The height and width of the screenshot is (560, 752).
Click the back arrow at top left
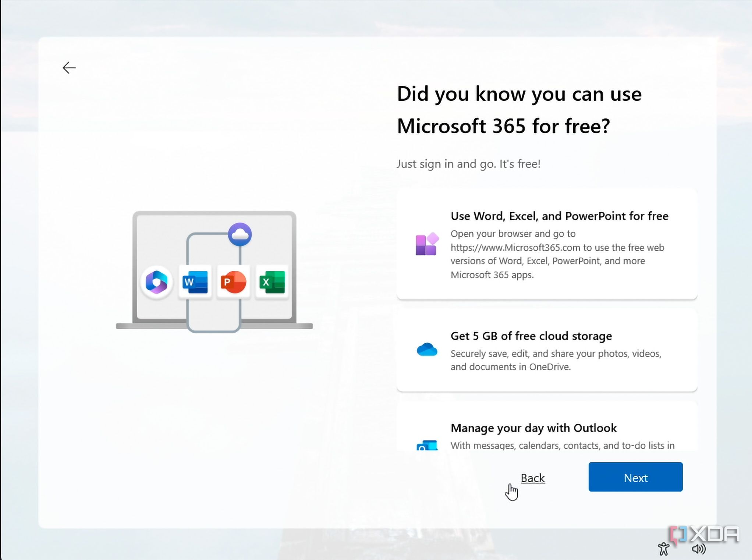tap(69, 68)
